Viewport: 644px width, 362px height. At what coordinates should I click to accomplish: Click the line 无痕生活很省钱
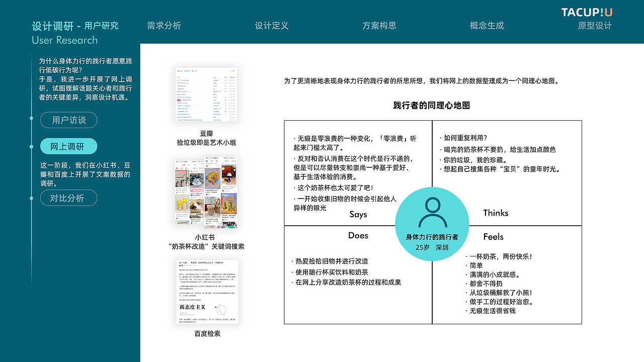(491, 311)
